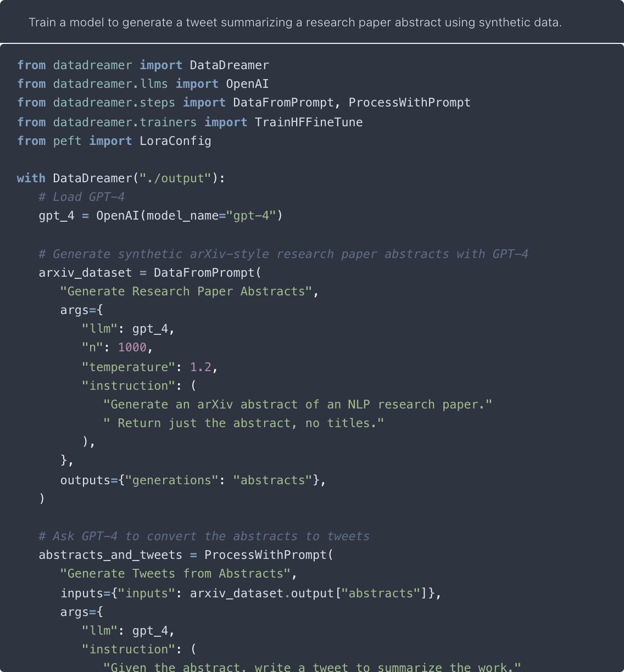Viewport: 624px width, 672px height.
Task: Click the "Return just the abstract, no titles." string
Action: click(x=243, y=423)
